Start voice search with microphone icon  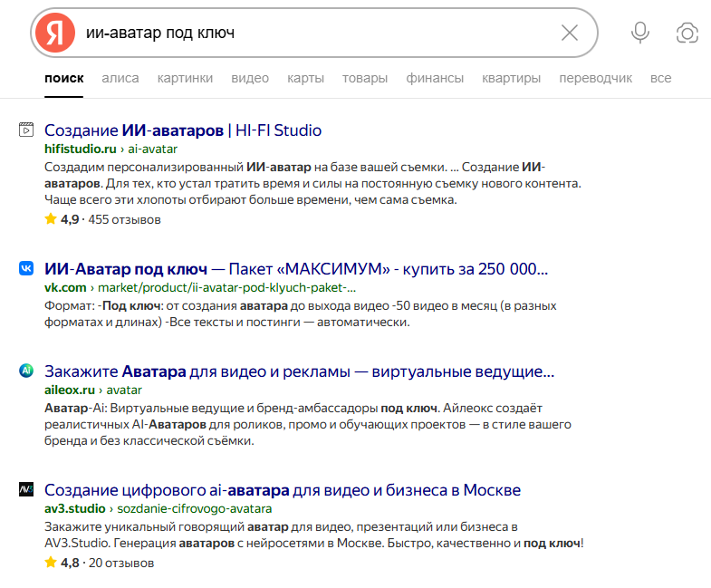pyautogui.click(x=640, y=34)
